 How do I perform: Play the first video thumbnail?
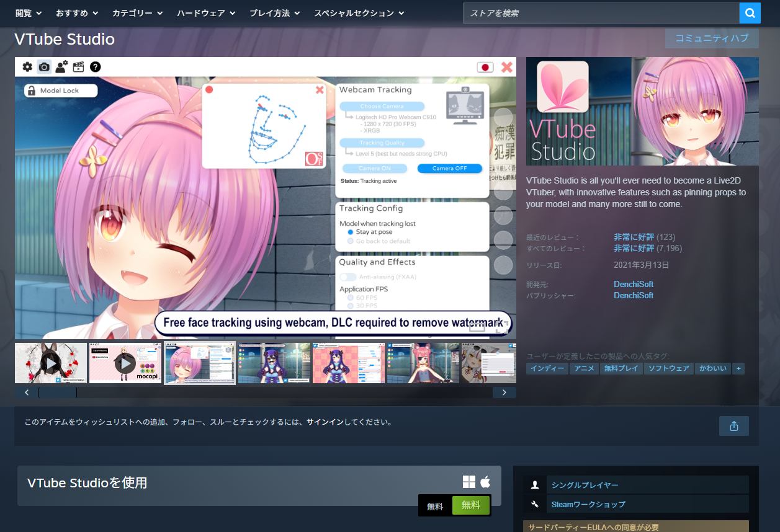51,363
